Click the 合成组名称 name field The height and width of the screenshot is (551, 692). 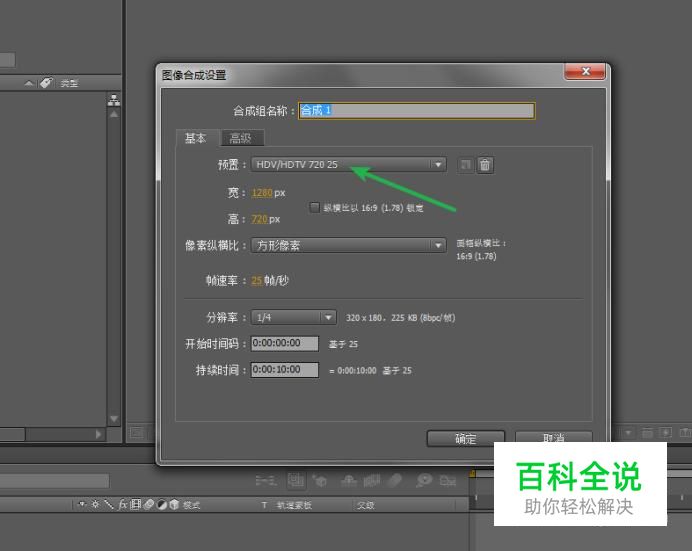(x=417, y=110)
